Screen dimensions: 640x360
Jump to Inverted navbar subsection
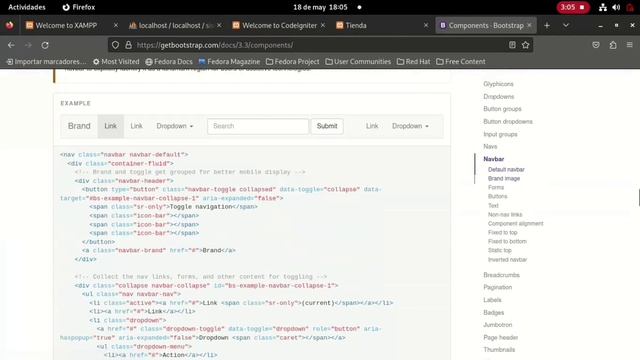[x=507, y=259]
